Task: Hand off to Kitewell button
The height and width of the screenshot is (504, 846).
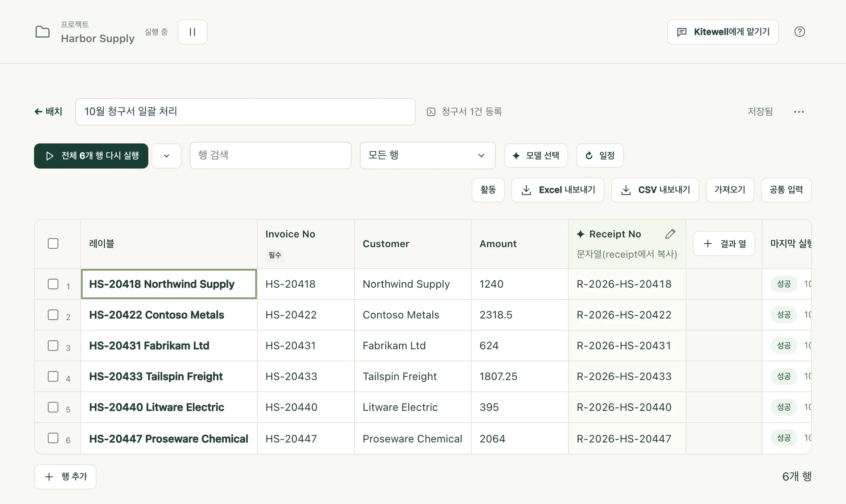Action: pyautogui.click(x=723, y=32)
